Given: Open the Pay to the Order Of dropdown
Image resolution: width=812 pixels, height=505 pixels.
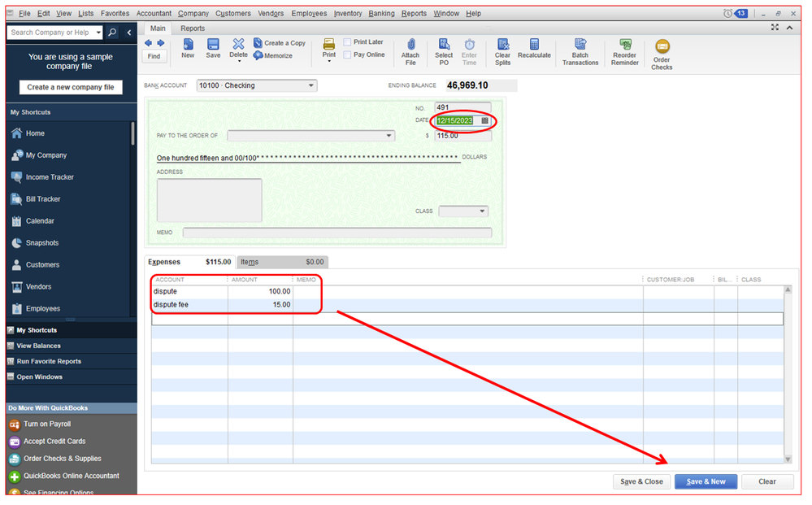Looking at the screenshot, I should 389,136.
